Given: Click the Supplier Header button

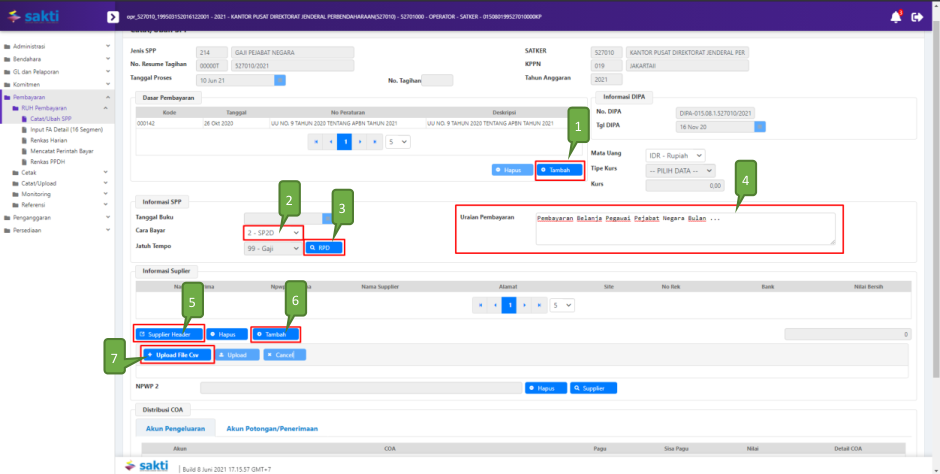Looking at the screenshot, I should pos(170,334).
